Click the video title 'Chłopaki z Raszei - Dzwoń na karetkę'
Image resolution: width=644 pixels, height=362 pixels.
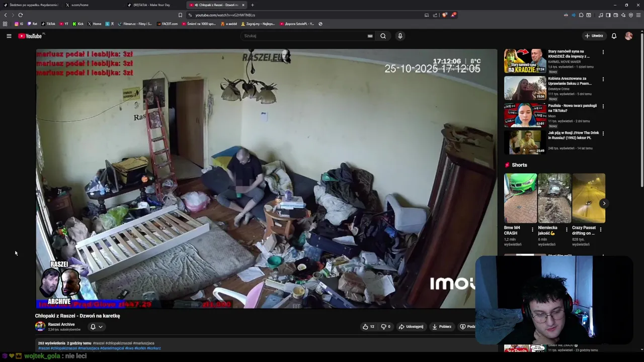click(77, 316)
